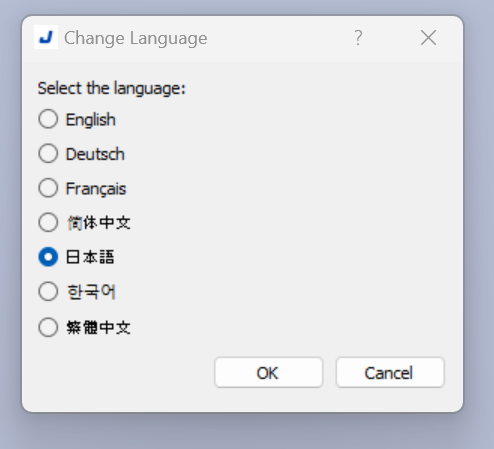494x449 pixels.
Task: Select 繁體中文 (Traditional Chinese) option
Action: click(84, 327)
